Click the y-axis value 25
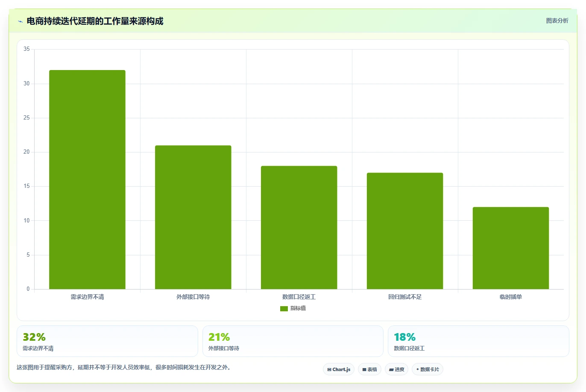 click(27, 118)
